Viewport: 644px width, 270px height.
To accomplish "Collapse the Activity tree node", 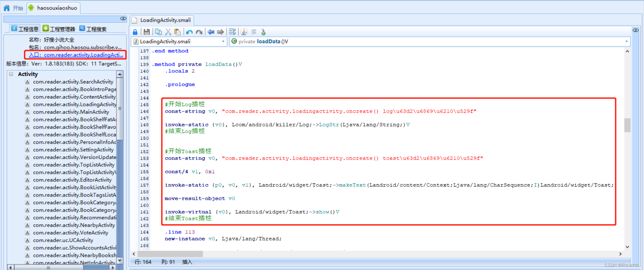I will pos(11,74).
